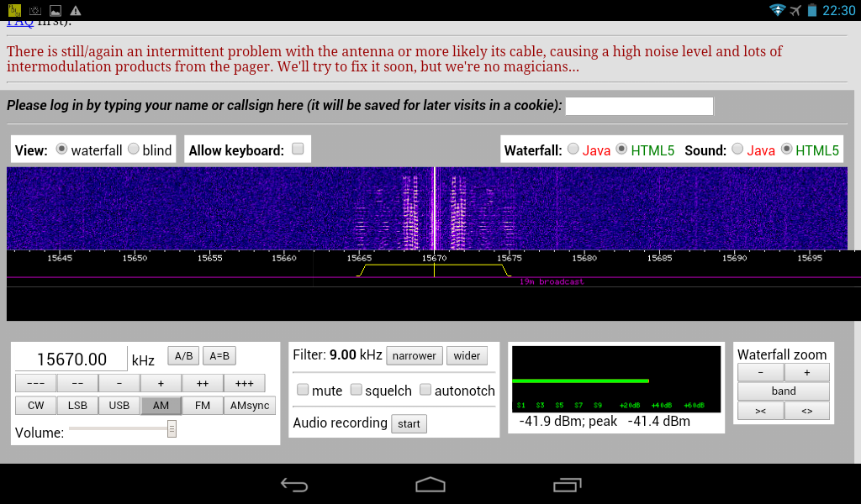Make the filter wider

(x=467, y=356)
